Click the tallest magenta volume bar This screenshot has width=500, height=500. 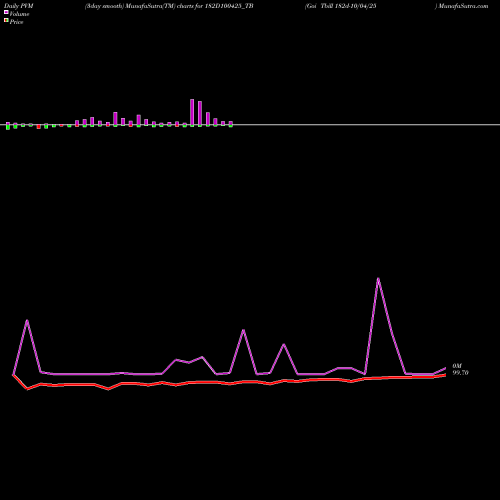click(x=192, y=112)
